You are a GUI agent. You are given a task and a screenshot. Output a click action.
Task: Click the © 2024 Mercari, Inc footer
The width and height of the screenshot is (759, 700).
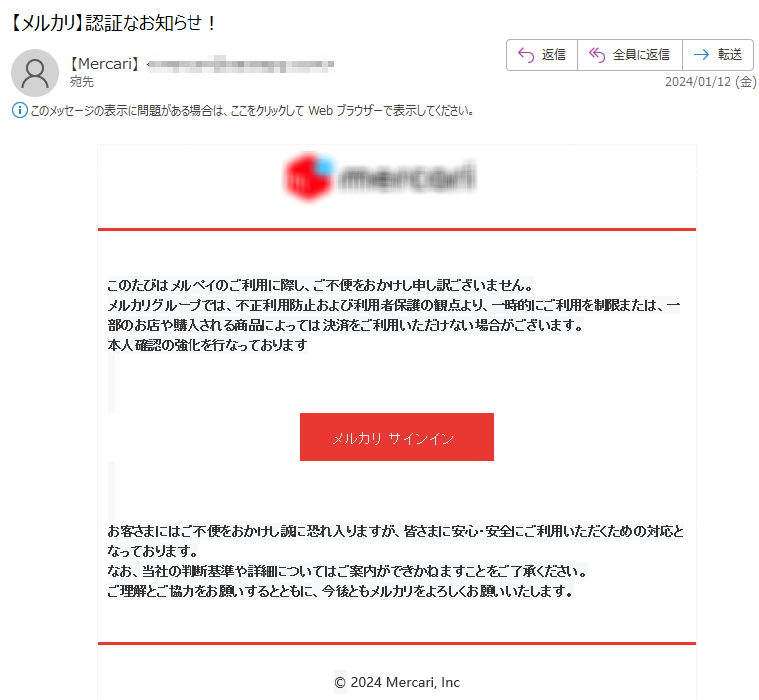coord(397,682)
